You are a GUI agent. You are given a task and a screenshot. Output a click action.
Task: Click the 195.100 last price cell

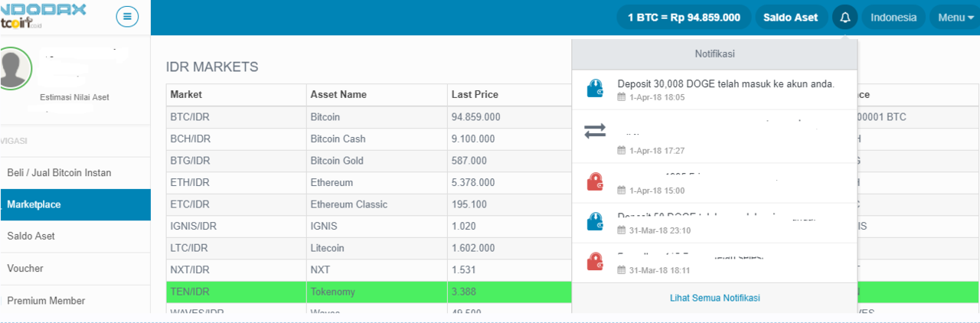coord(509,204)
